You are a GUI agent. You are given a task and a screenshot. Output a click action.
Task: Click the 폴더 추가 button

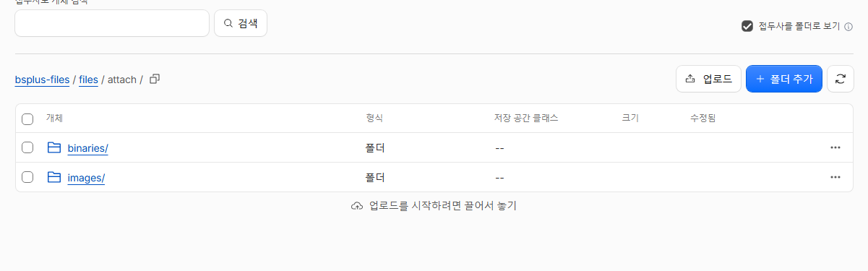click(784, 79)
